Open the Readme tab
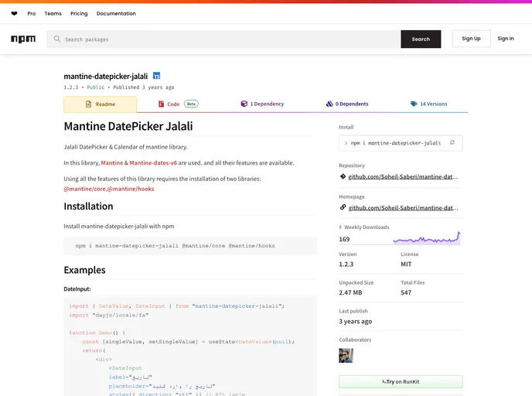The height and width of the screenshot is (396, 532). [x=101, y=104]
